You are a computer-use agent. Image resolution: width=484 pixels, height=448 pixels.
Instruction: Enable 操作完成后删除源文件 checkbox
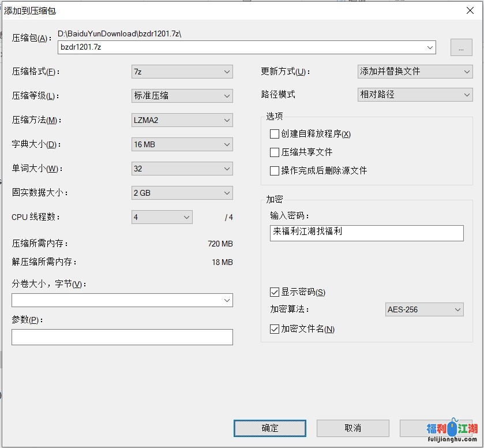click(x=275, y=171)
